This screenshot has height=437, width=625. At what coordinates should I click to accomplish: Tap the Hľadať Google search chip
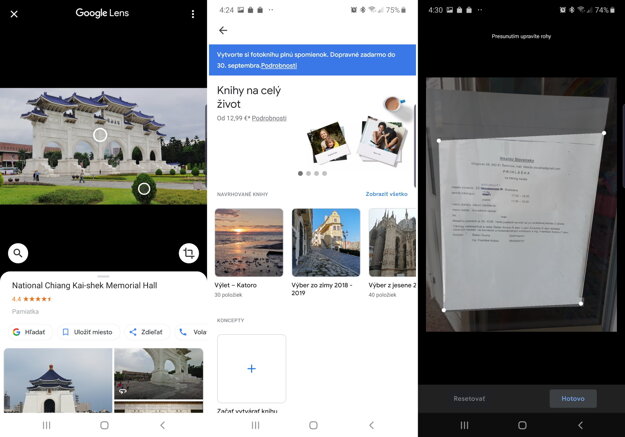pyautogui.click(x=29, y=332)
